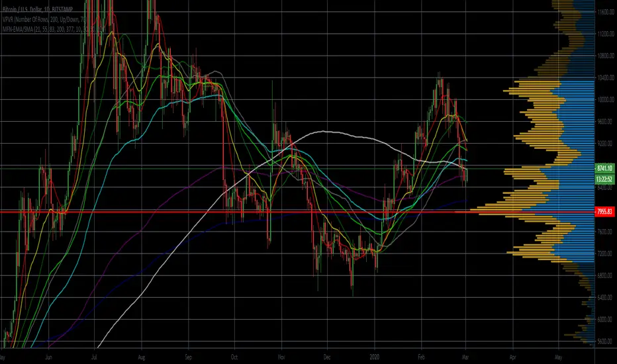Viewport: 617px width, 364px height.
Task: Select the red horizontal line at 7955.83
Action: pos(297,212)
